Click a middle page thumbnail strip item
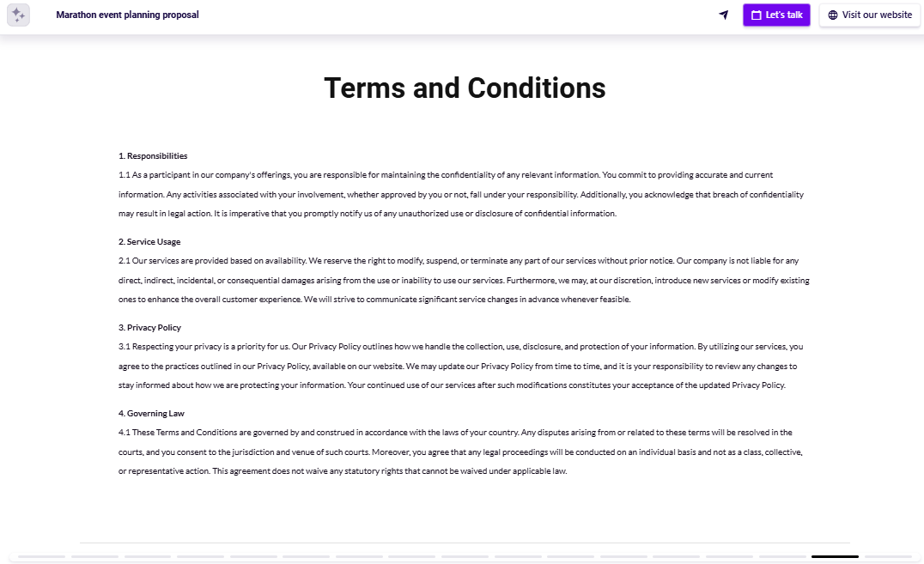Image resolution: width=924 pixels, height=564 pixels. coord(464,556)
